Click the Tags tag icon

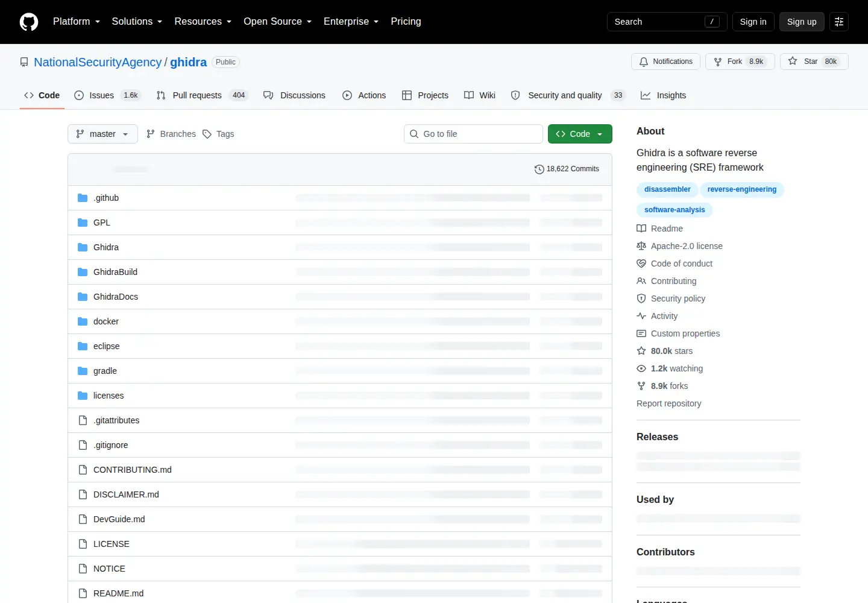tap(207, 134)
